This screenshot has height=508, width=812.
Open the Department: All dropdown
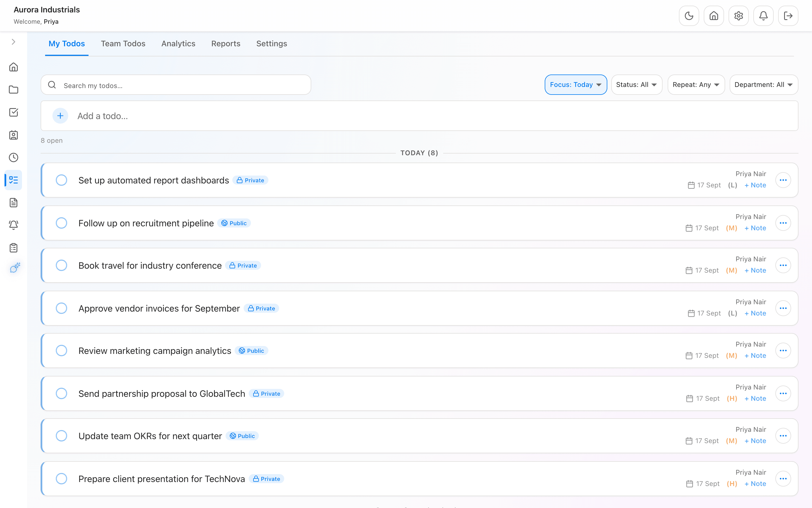coord(764,85)
